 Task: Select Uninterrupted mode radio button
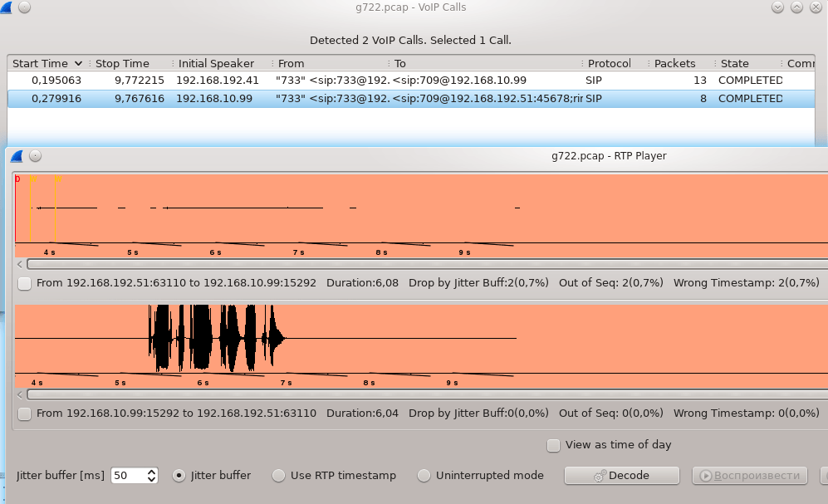pos(424,476)
